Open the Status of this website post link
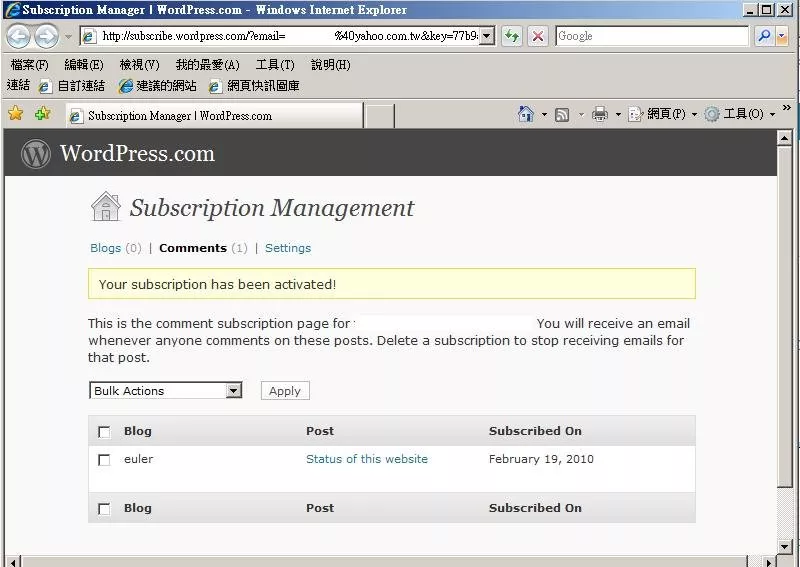 point(367,459)
